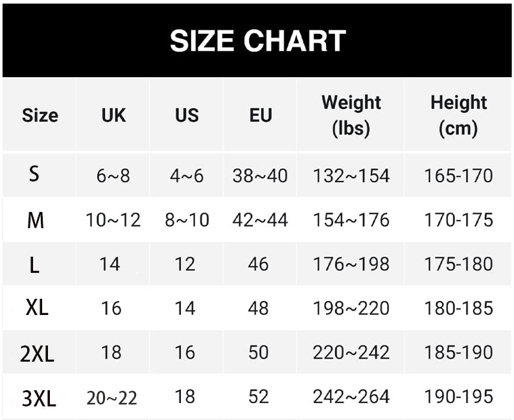Select the 42~44 EU size cell
The image size is (514, 420).
[260, 220]
